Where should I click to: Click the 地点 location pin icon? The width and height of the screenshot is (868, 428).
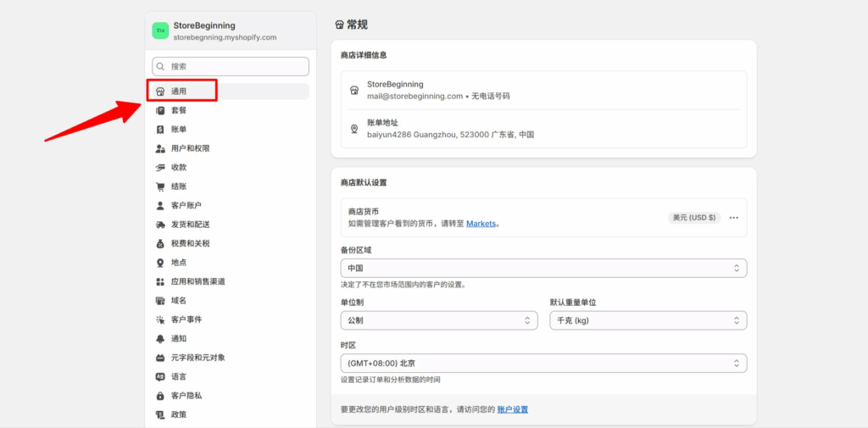tap(160, 263)
